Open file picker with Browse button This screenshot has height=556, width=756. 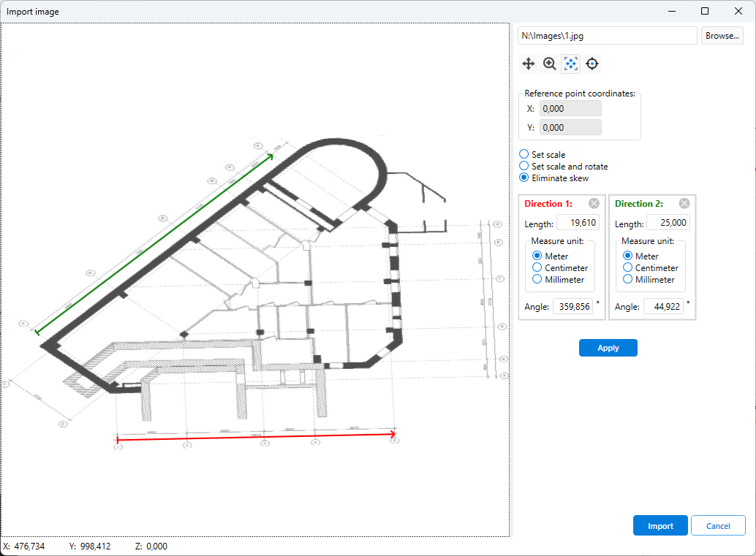click(722, 35)
